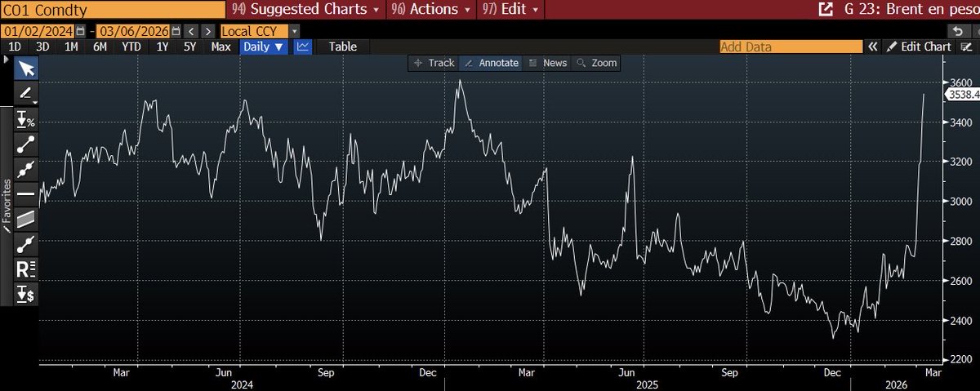Click the 3600 y-axis label
Screen dimensions: 980x391
[961, 83]
